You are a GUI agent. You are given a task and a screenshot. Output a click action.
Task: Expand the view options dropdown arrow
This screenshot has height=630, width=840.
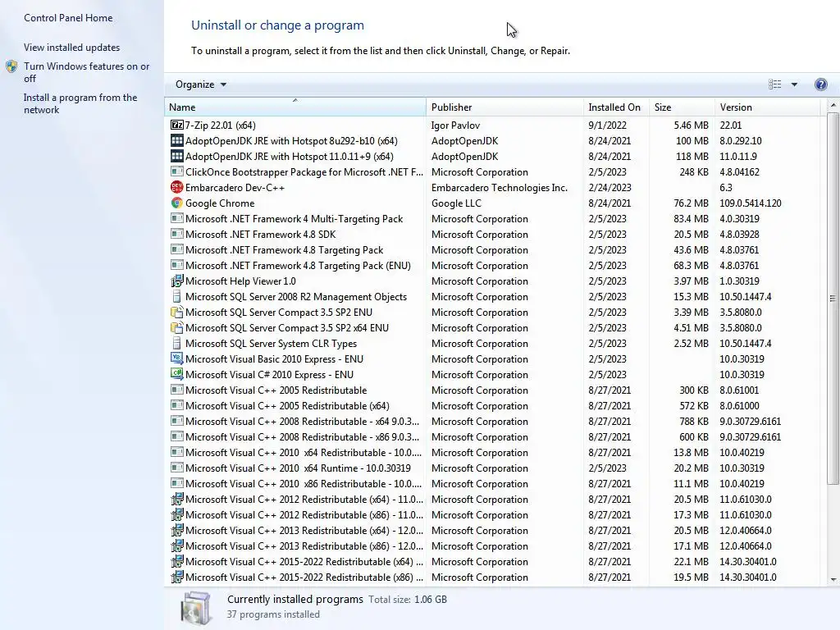click(794, 84)
